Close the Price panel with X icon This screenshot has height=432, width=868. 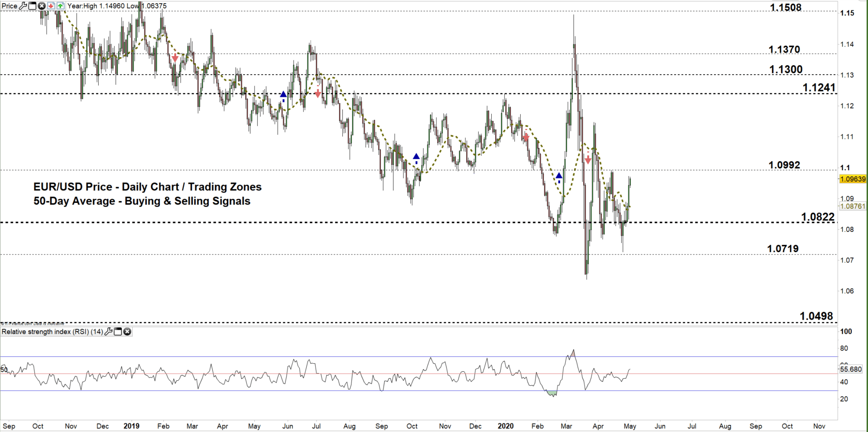coord(42,6)
